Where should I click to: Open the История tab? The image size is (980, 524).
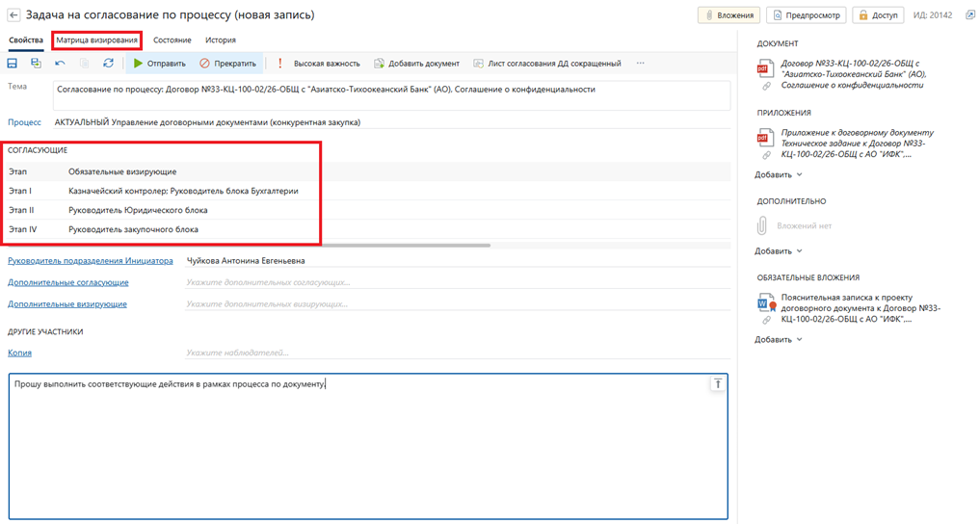(221, 40)
